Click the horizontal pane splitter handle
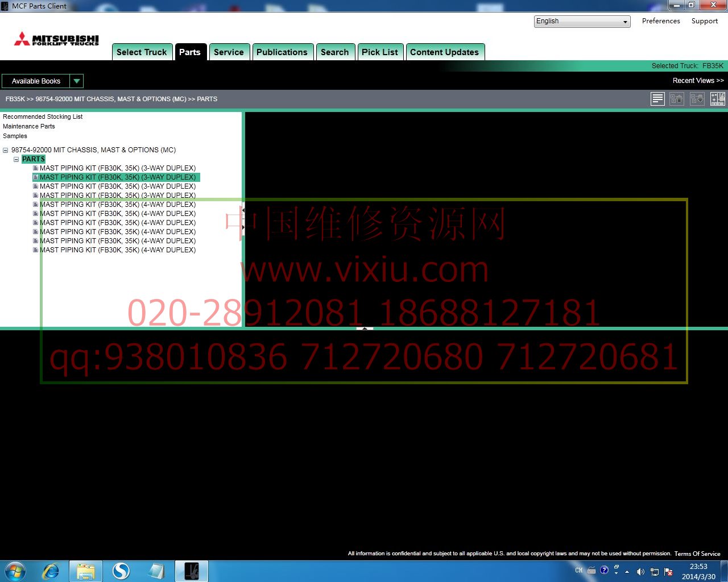The width and height of the screenshot is (728, 582). click(365, 329)
